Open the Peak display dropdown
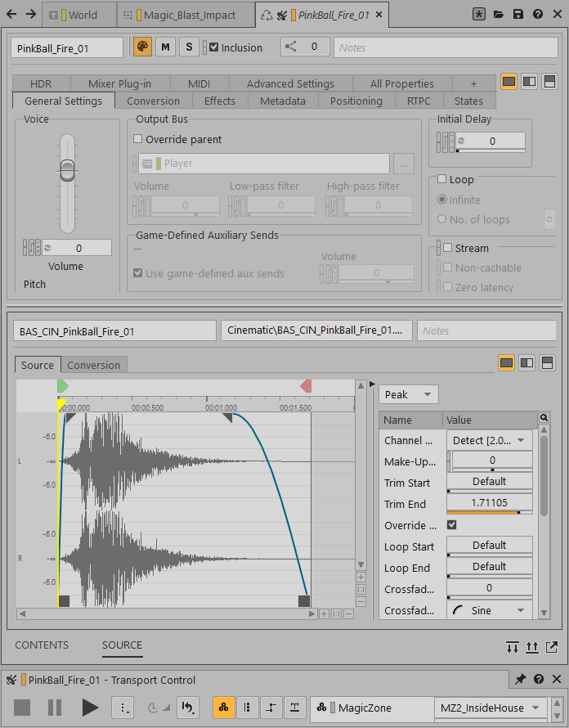The image size is (569, 728). (409, 394)
